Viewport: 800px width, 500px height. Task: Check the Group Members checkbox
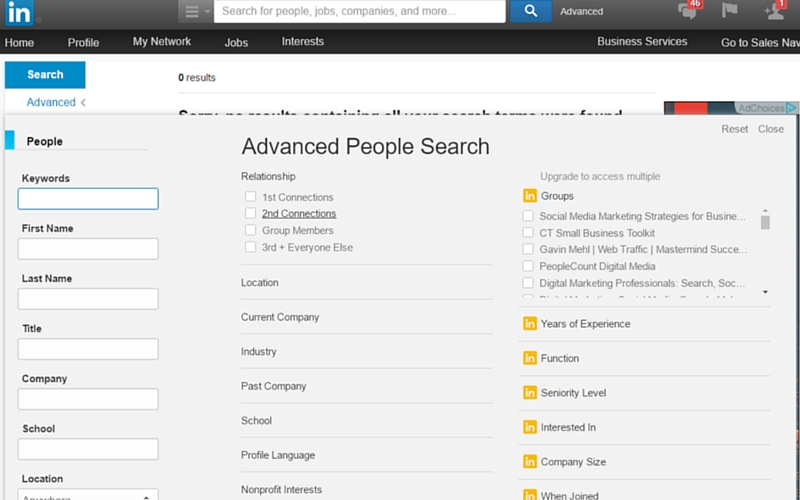250,230
